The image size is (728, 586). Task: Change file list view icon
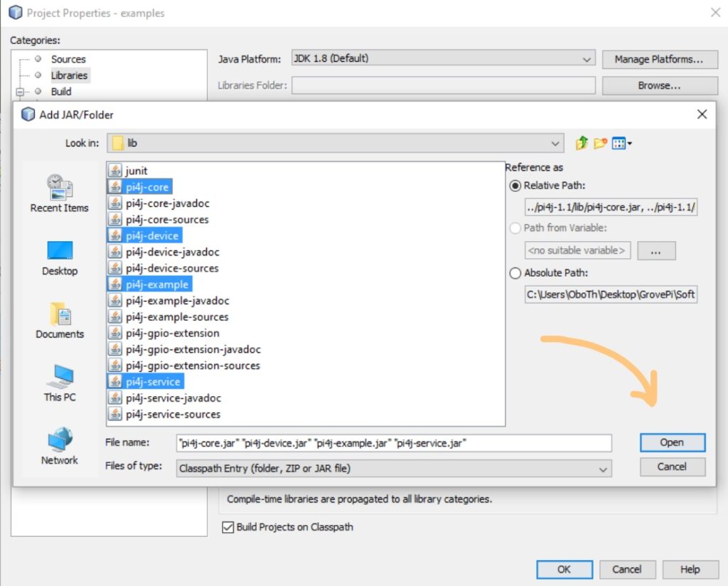coord(619,144)
